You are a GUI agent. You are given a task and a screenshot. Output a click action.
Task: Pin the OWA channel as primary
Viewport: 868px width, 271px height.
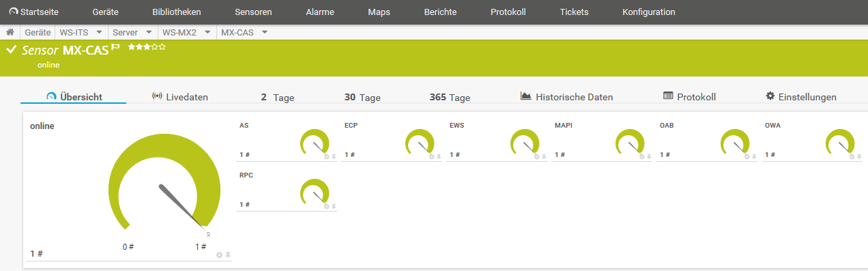(x=859, y=157)
